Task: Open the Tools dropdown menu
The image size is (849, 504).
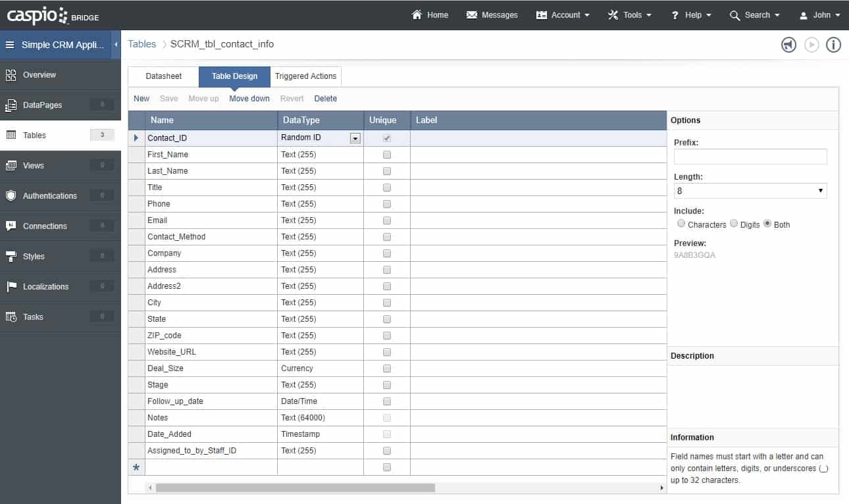Action: click(630, 15)
